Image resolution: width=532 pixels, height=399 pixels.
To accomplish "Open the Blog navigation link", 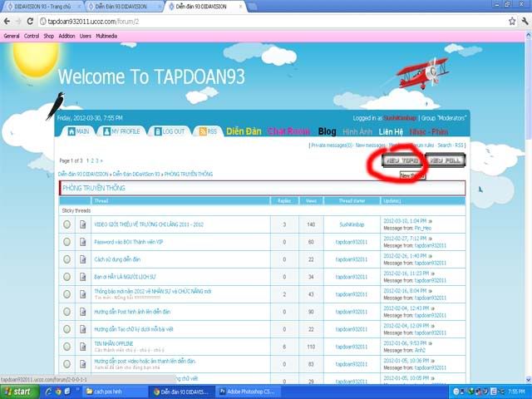I will (x=327, y=131).
